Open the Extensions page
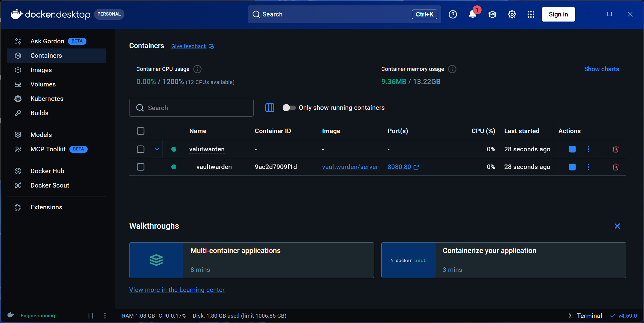The width and height of the screenshot is (644, 323). tap(46, 207)
